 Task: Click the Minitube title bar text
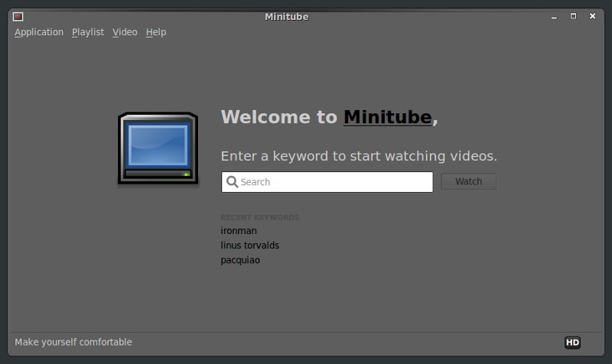pyautogui.click(x=286, y=17)
